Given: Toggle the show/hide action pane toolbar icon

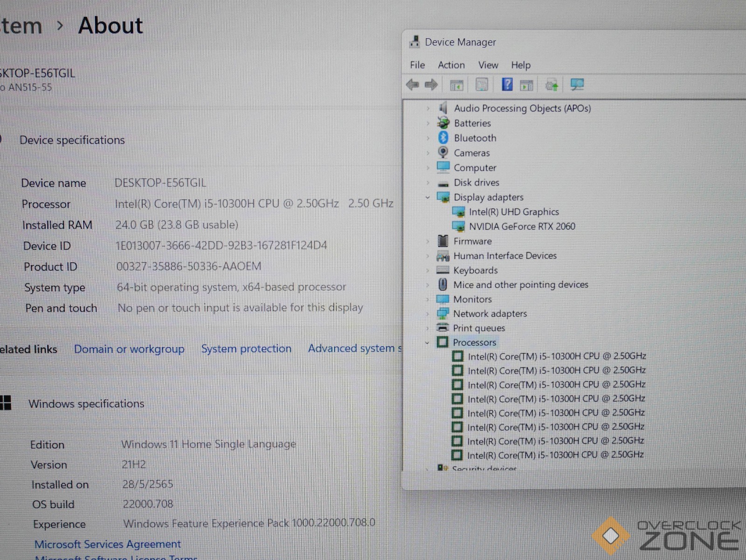Looking at the screenshot, I should click(x=526, y=85).
